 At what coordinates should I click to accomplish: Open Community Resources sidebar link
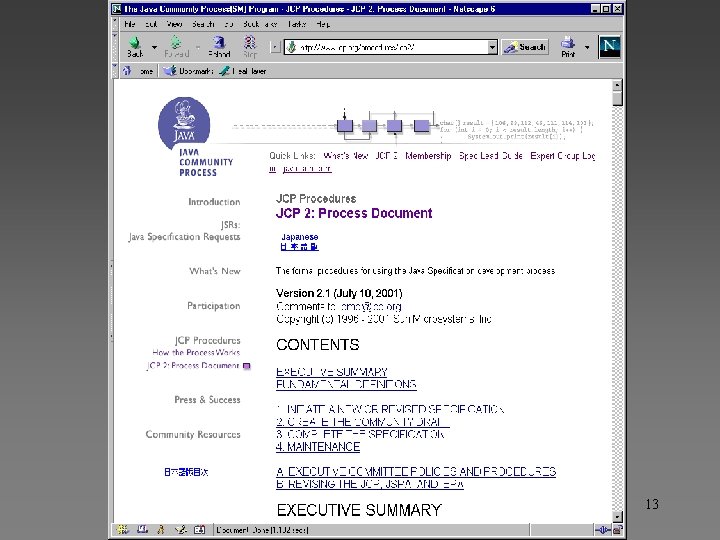193,434
